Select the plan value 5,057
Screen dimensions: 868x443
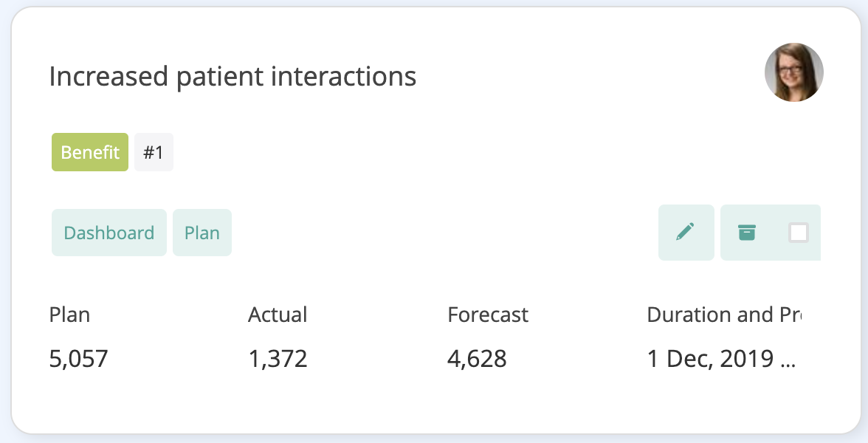(x=78, y=359)
